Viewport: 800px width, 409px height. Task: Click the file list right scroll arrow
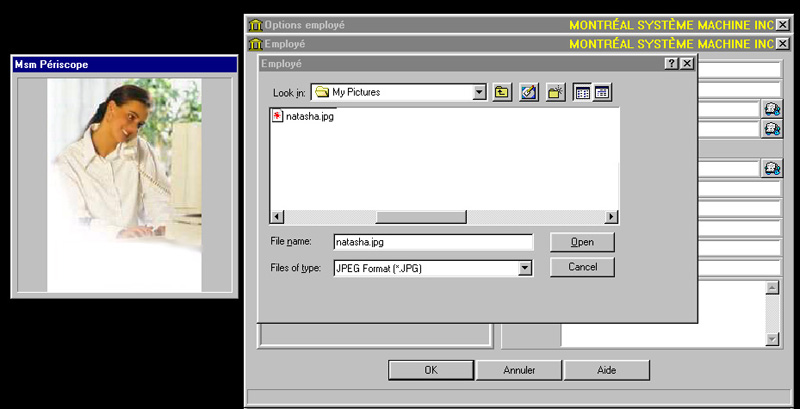point(612,217)
